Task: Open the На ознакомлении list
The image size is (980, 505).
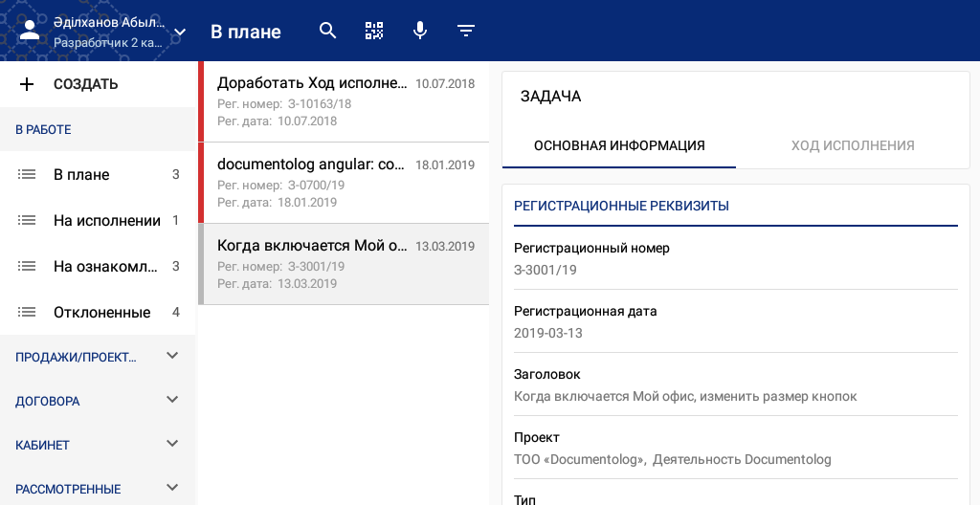Action: coord(105,267)
